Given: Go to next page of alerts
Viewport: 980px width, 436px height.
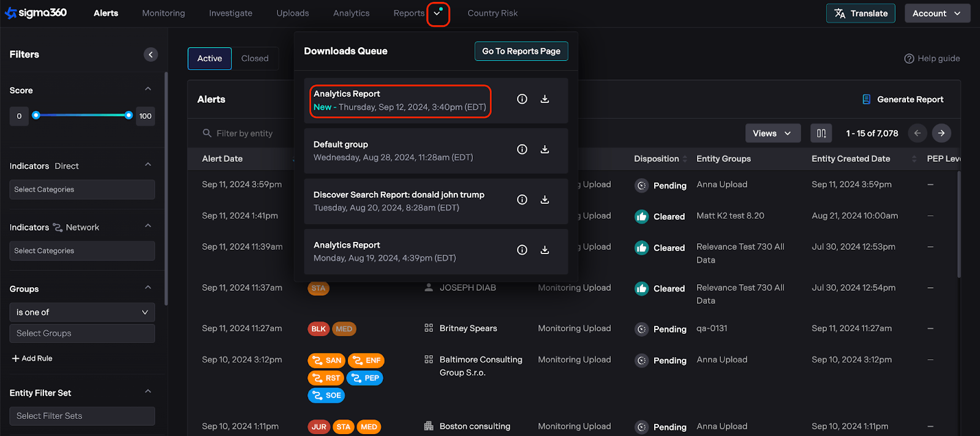Looking at the screenshot, I should [x=941, y=133].
